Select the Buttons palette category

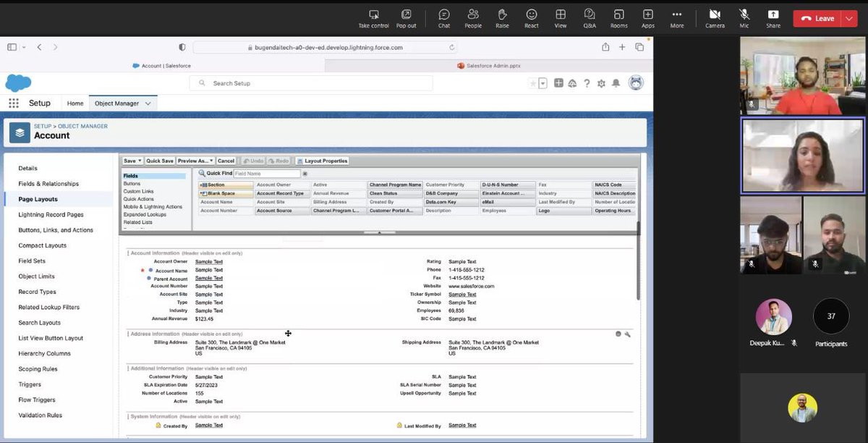point(132,184)
